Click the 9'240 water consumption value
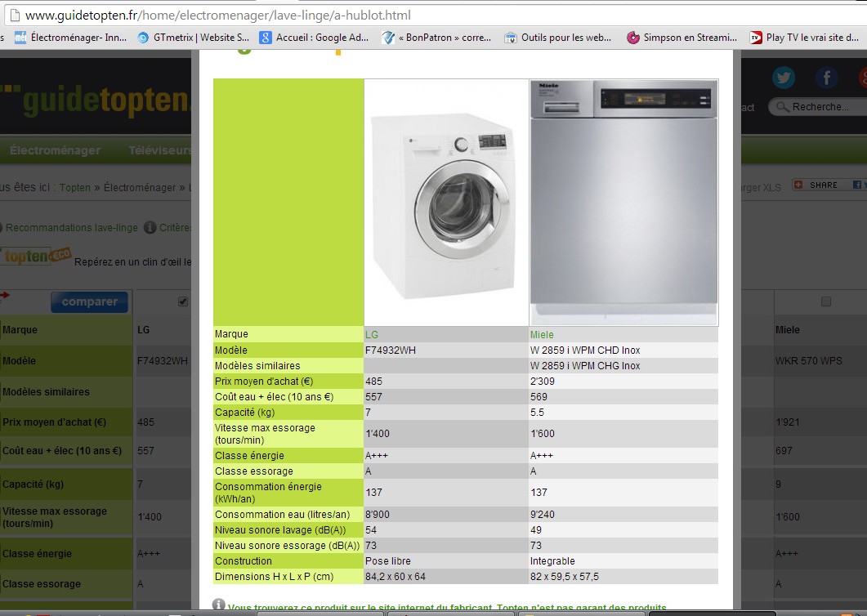Screen dimensions: 867x616 pos(543,514)
